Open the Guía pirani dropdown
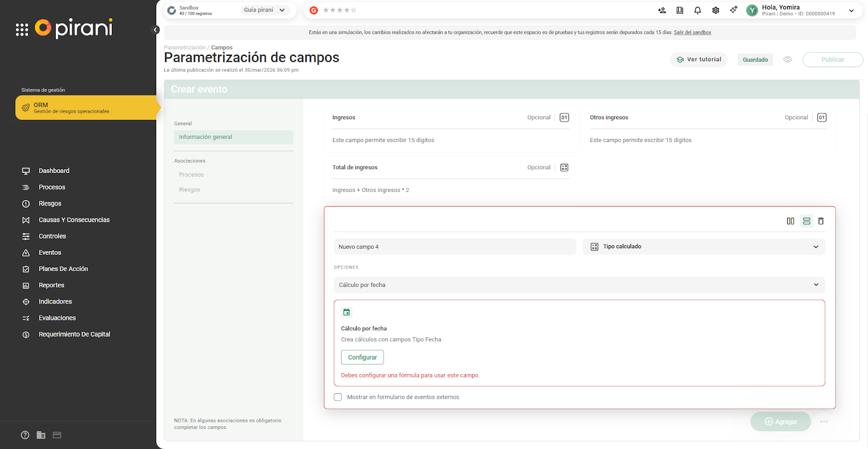 pyautogui.click(x=264, y=10)
